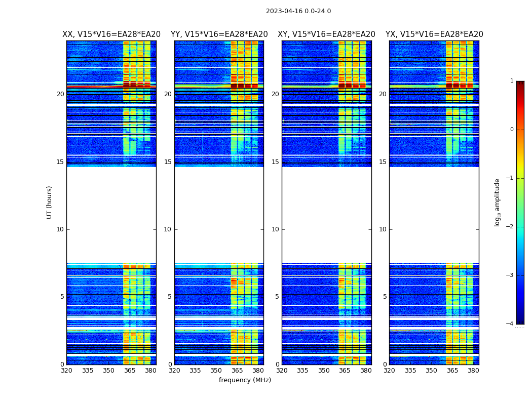Click the 320 frequency tick under XX panel

pos(66,371)
